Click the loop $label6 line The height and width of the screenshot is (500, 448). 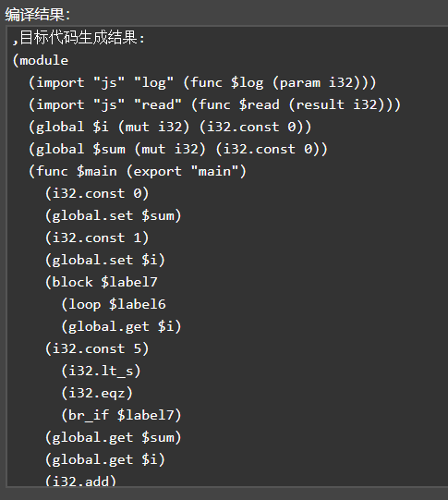coord(114,304)
